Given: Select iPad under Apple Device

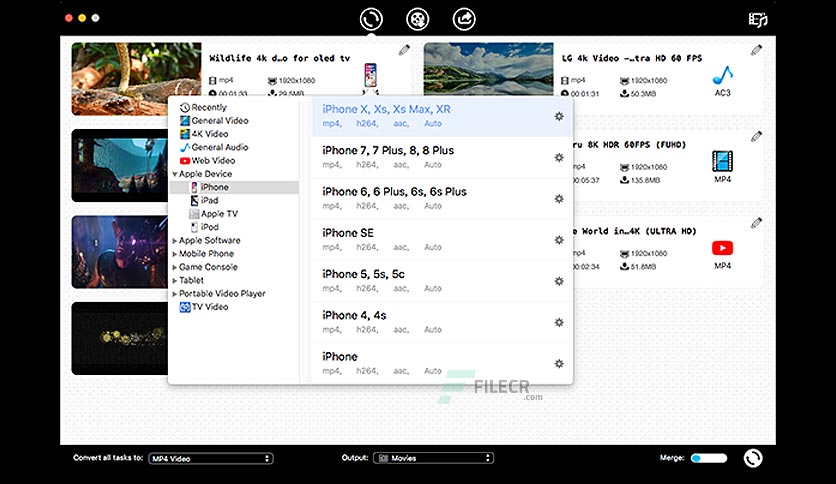Looking at the screenshot, I should (204, 200).
